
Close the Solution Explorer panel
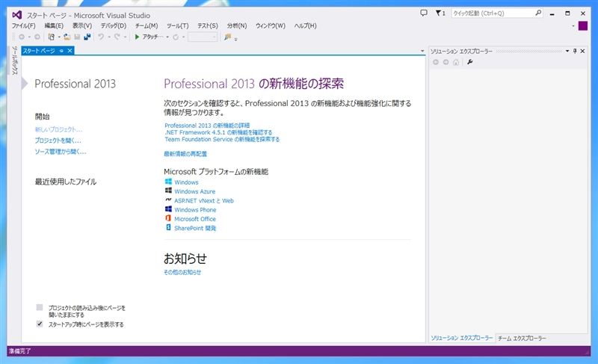[582, 51]
